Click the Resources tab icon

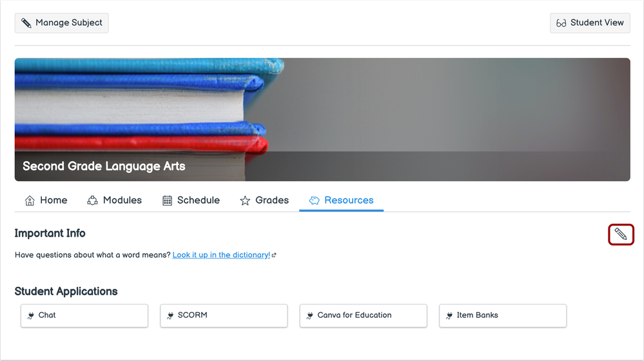(x=315, y=200)
